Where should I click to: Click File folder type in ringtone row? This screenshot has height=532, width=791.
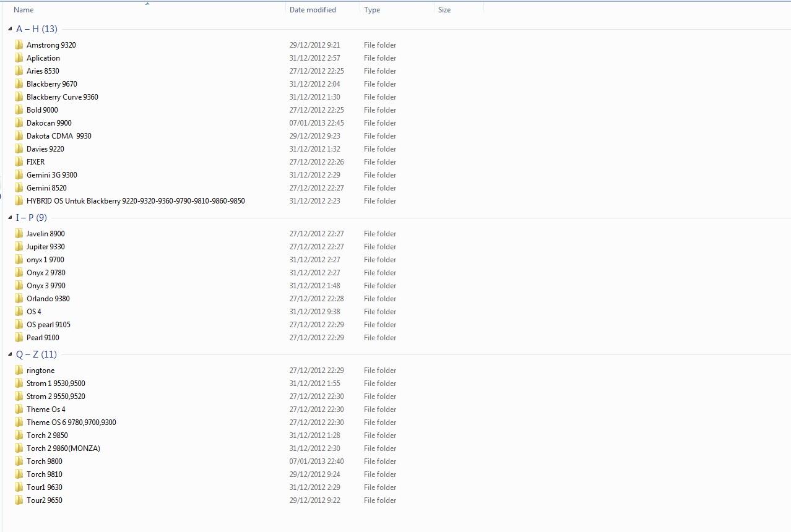pyautogui.click(x=380, y=371)
